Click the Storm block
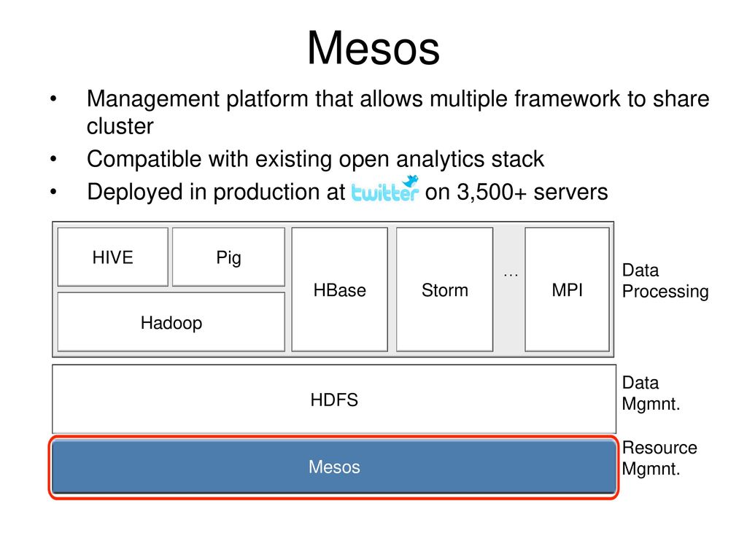Image resolution: width=747 pixels, height=560 pixels. pyautogui.click(x=444, y=289)
